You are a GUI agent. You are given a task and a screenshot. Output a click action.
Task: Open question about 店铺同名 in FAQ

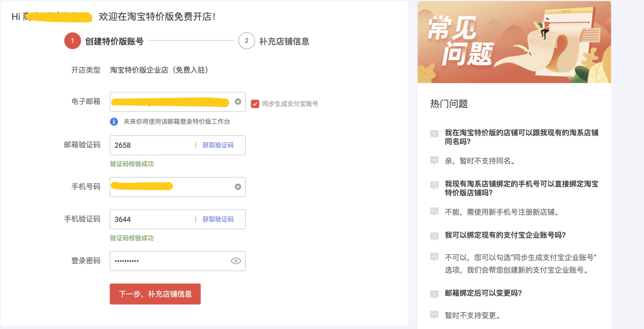click(521, 137)
